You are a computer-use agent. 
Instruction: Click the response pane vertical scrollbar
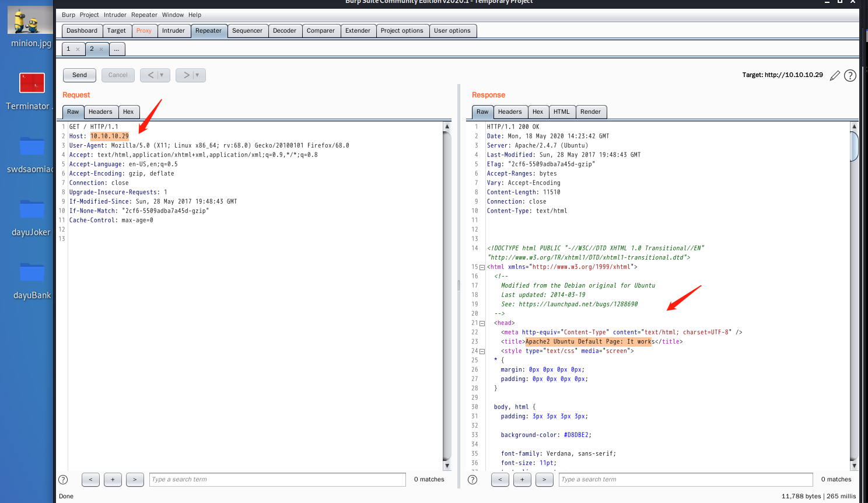click(854, 146)
